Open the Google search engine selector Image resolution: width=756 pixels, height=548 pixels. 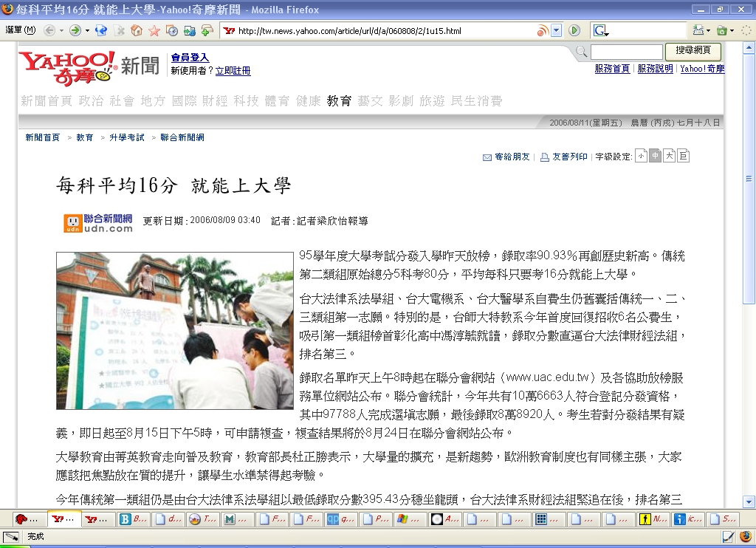pyautogui.click(x=601, y=31)
